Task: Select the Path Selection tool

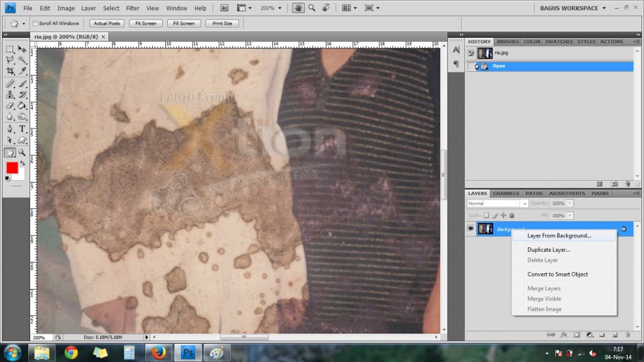Action: click(x=10, y=140)
